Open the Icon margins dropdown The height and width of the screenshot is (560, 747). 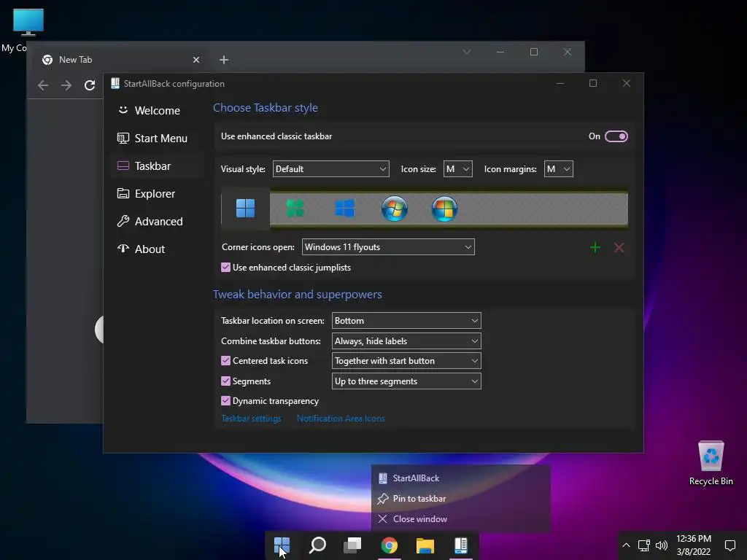(x=558, y=169)
